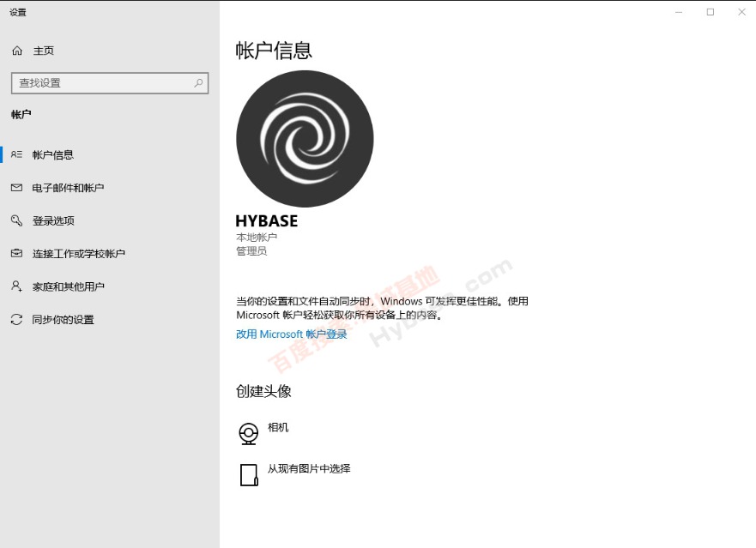Close the 设置 window
This screenshot has height=548, width=756.
[x=741, y=12]
